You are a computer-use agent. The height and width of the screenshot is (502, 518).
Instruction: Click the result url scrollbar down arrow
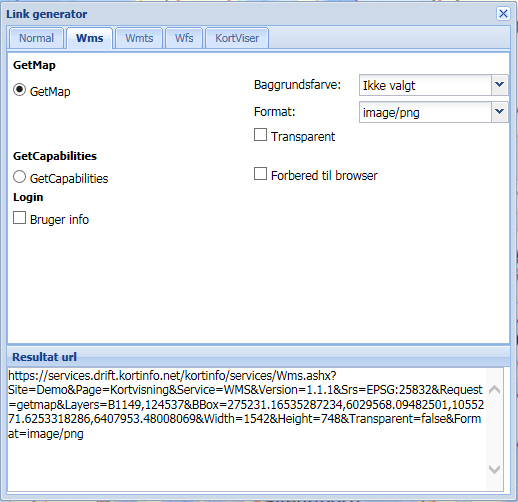point(494,469)
